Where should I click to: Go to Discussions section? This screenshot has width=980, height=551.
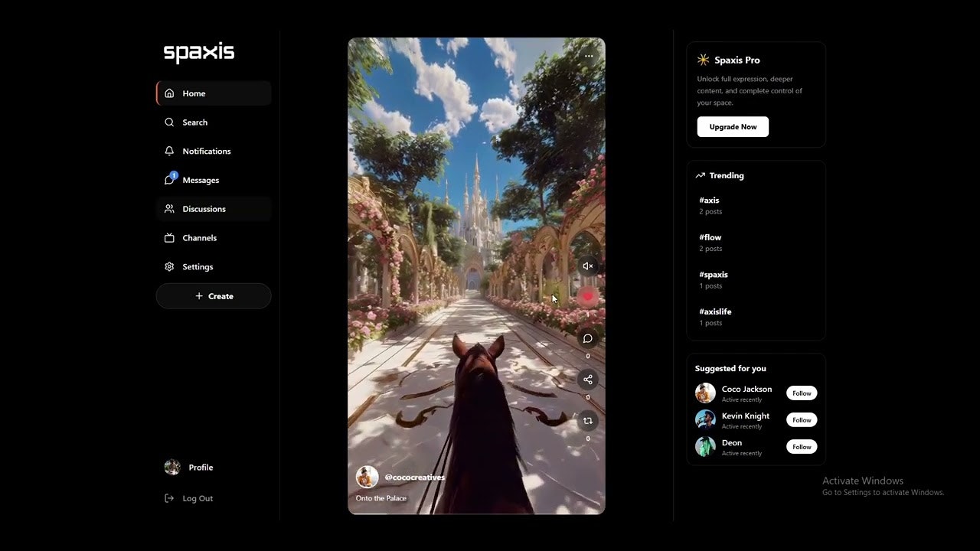coord(214,209)
